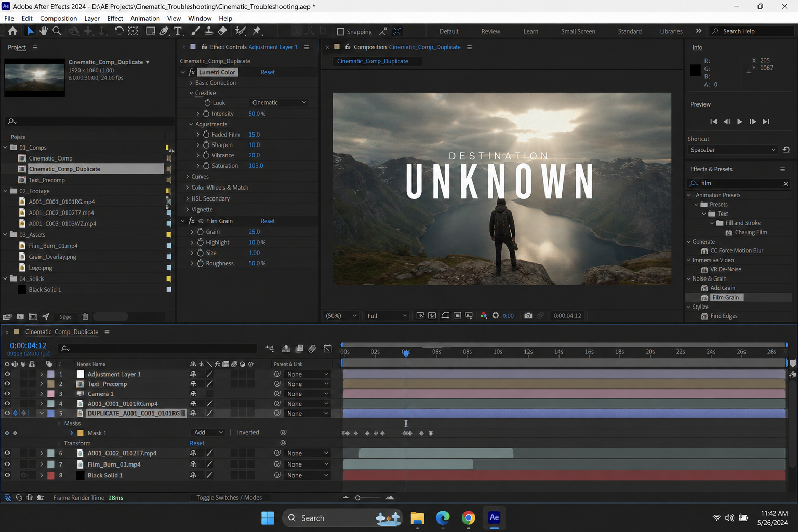Open Mask 1 mode dropdown set to Add
The width and height of the screenshot is (798, 532).
pyautogui.click(x=208, y=433)
